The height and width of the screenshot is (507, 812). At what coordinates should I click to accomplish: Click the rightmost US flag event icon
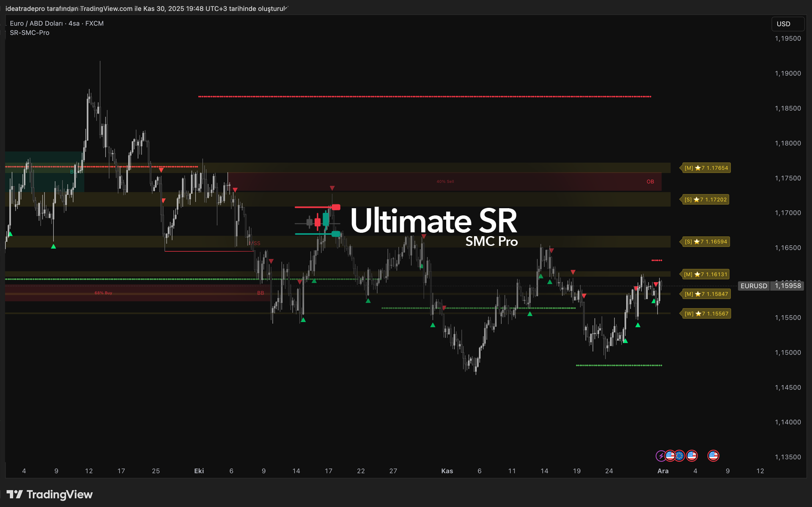click(x=713, y=456)
